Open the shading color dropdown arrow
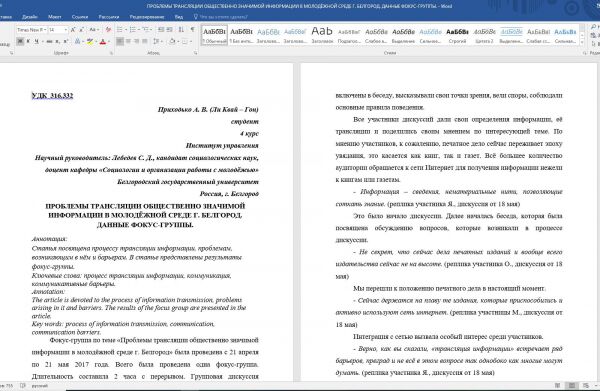 [x=178, y=41]
